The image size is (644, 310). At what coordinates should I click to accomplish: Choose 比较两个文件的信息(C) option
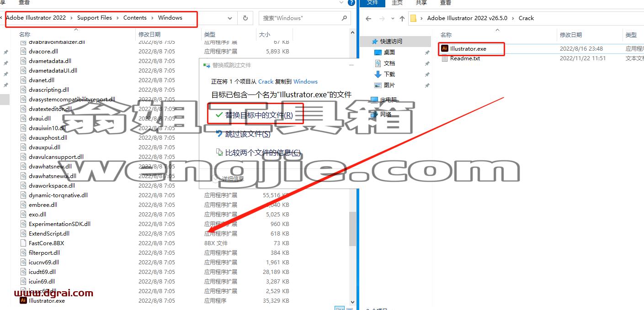pyautogui.click(x=259, y=152)
